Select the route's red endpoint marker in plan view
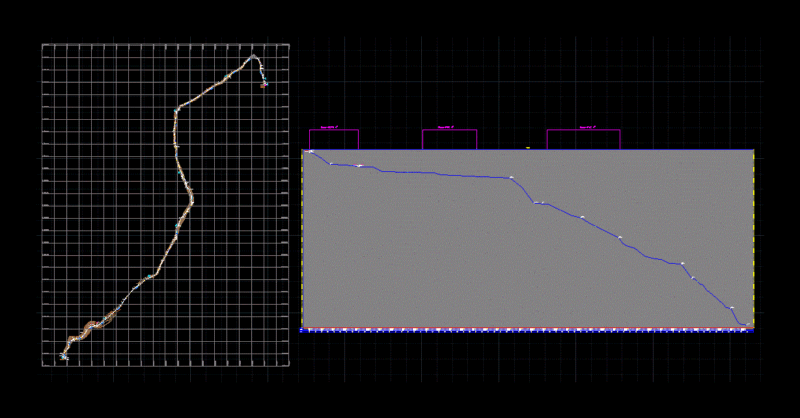This screenshot has height=418, width=800. click(263, 86)
